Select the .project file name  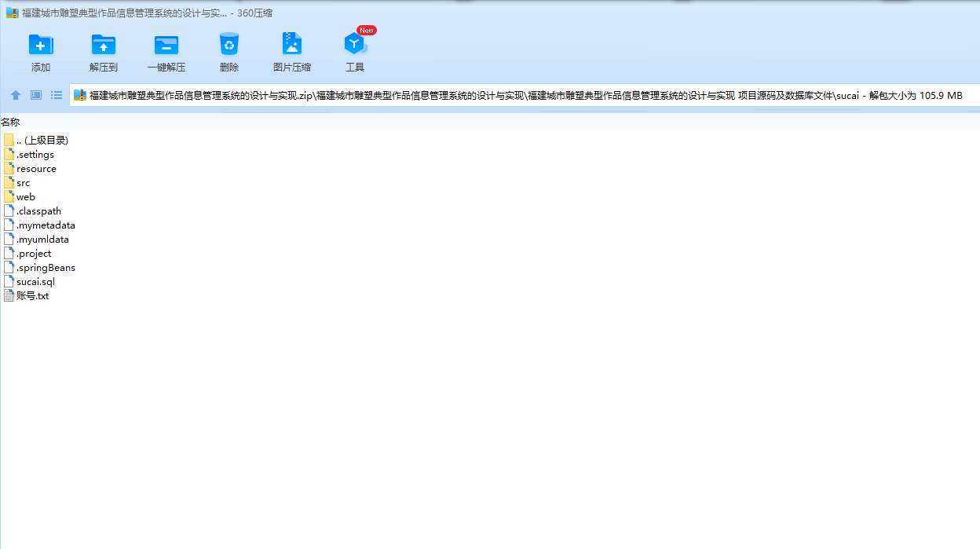click(34, 254)
